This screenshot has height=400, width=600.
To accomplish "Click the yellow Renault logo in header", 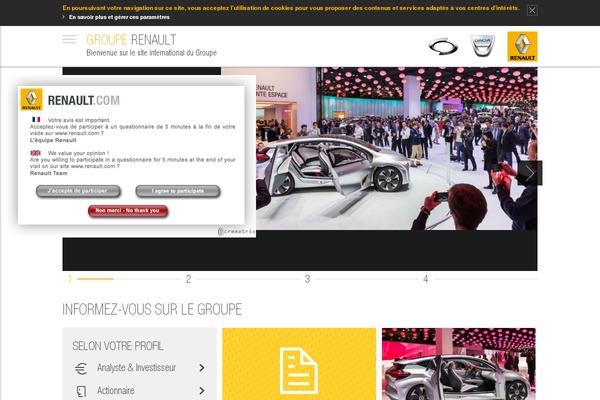I will (522, 46).
